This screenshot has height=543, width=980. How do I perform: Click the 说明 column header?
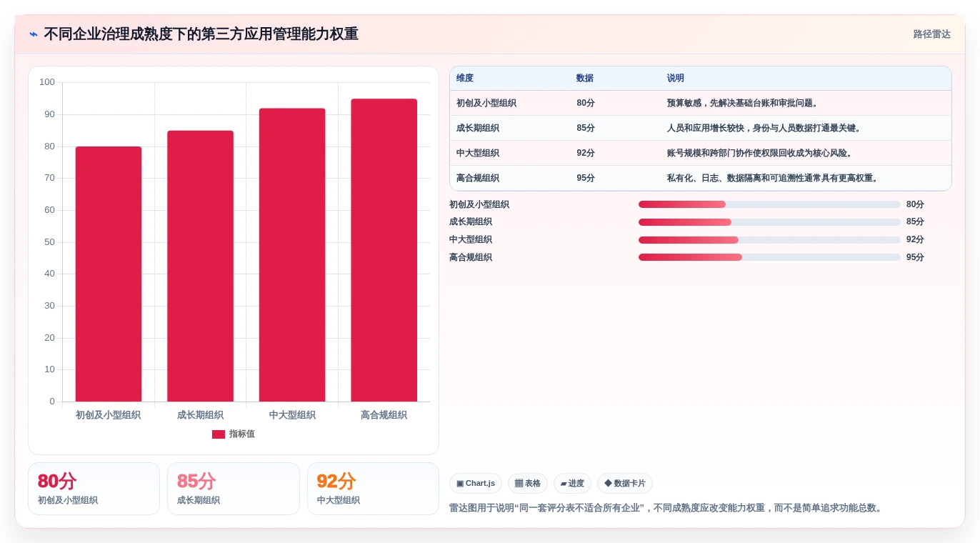676,79
